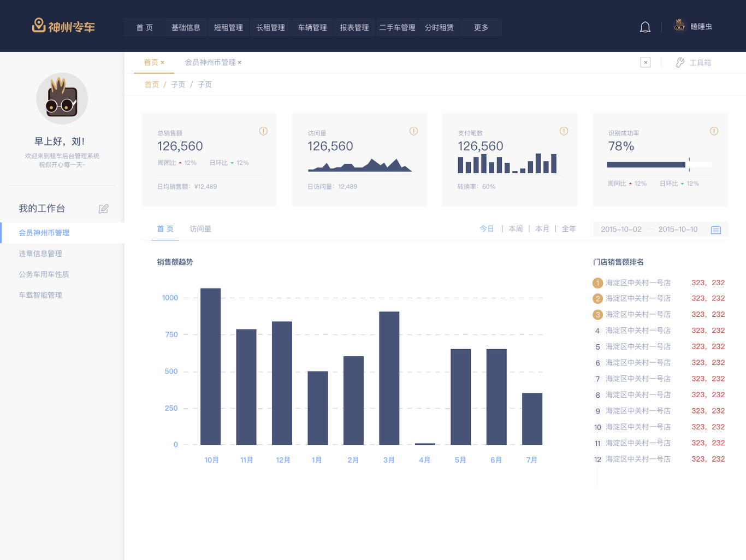Click the 识别成功率 progress bar

click(659, 164)
